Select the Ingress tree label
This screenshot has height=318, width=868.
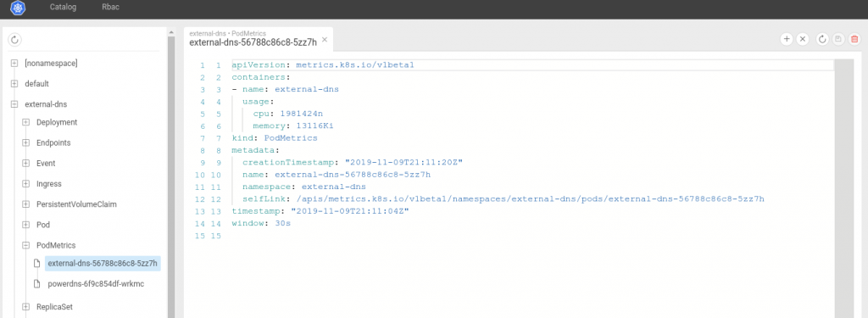tap(49, 184)
